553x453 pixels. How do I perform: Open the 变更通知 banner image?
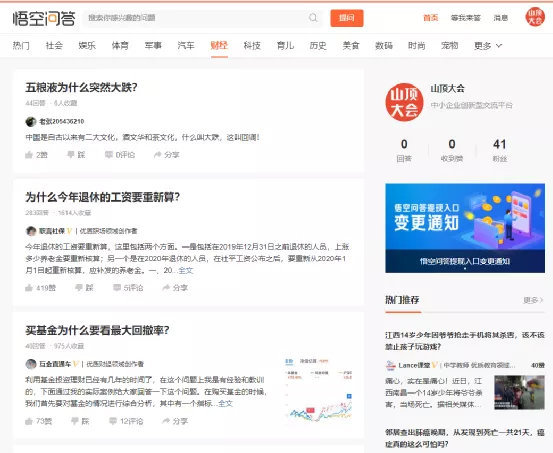[x=465, y=228]
